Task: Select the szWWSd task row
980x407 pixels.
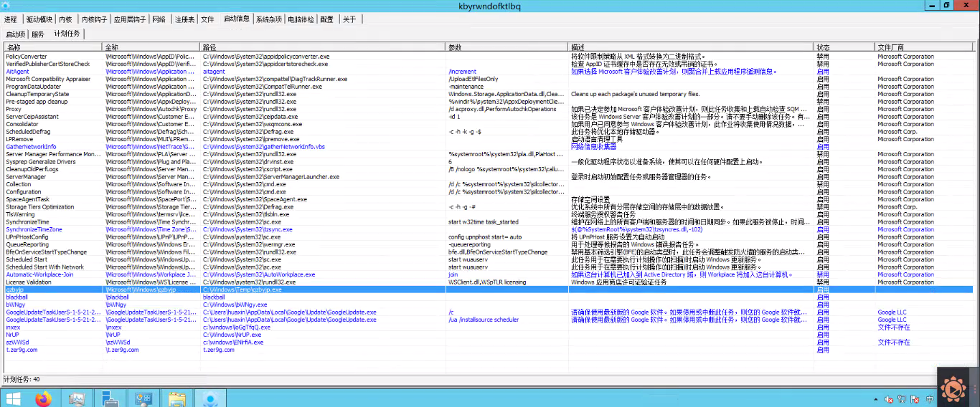Action: [x=488, y=343]
